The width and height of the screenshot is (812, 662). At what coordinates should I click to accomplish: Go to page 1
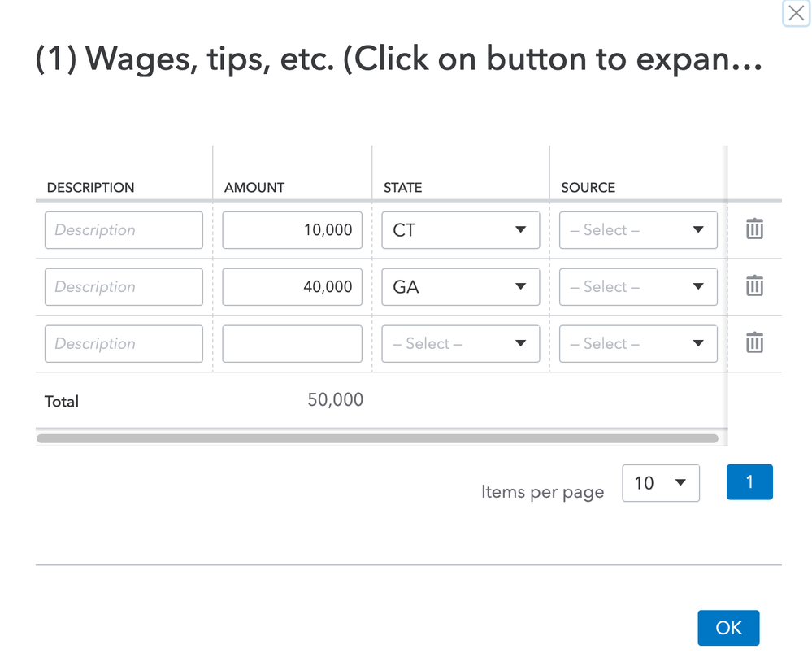(x=749, y=482)
